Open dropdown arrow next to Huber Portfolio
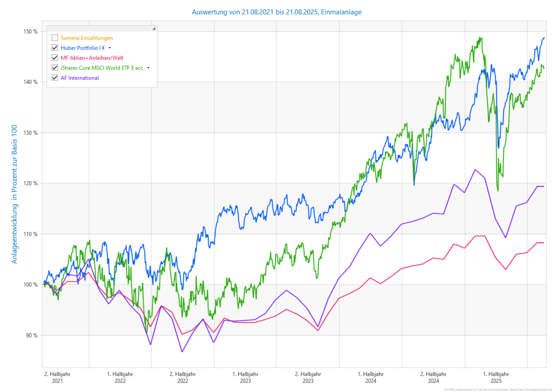The width and height of the screenshot is (554, 392). [110, 48]
